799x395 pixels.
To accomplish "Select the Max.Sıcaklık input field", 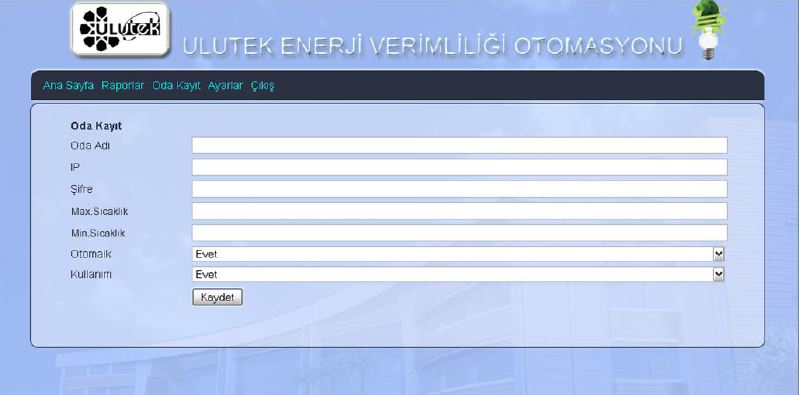I will [x=460, y=211].
